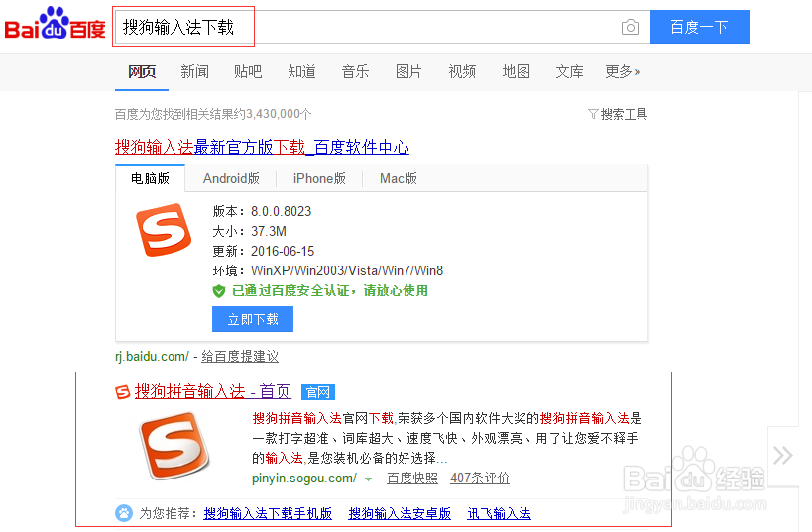Click 给百度提建议 link
Image resolution: width=812 pixels, height=532 pixels.
click(x=240, y=356)
